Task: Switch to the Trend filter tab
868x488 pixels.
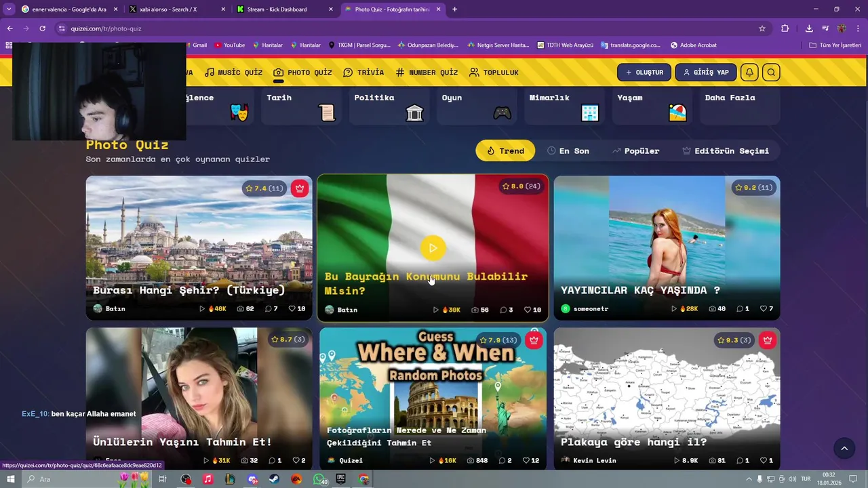Action: point(505,150)
